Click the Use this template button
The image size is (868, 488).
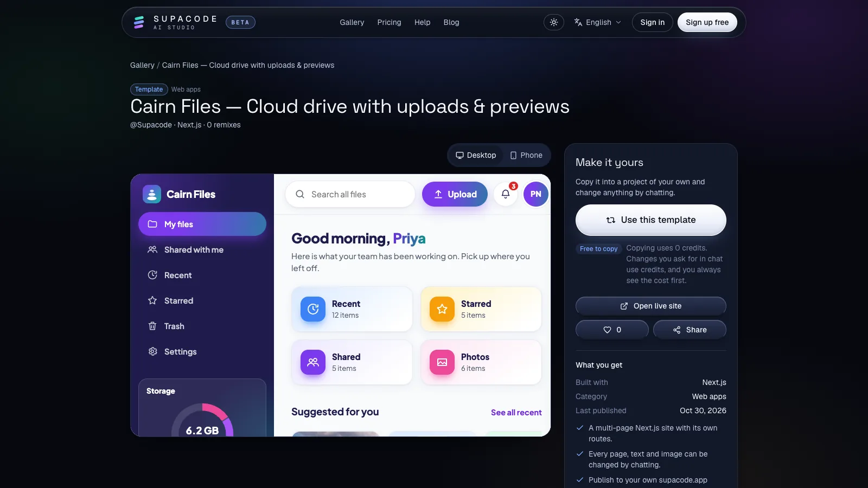(651, 220)
